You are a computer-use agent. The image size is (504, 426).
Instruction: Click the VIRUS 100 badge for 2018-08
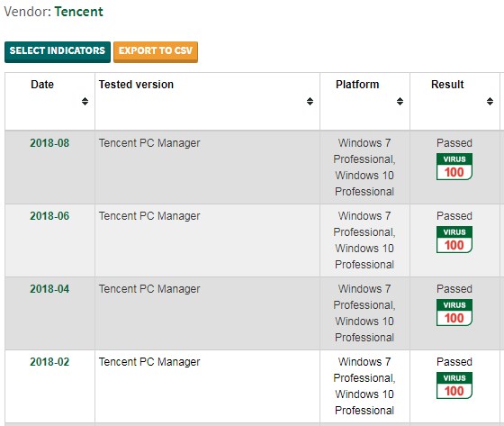[454, 167]
